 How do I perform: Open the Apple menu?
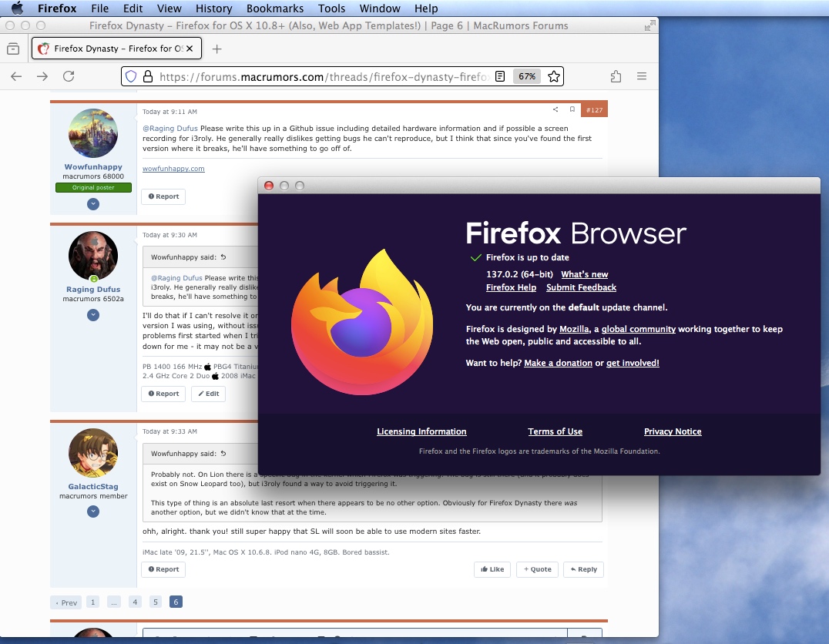pos(17,8)
